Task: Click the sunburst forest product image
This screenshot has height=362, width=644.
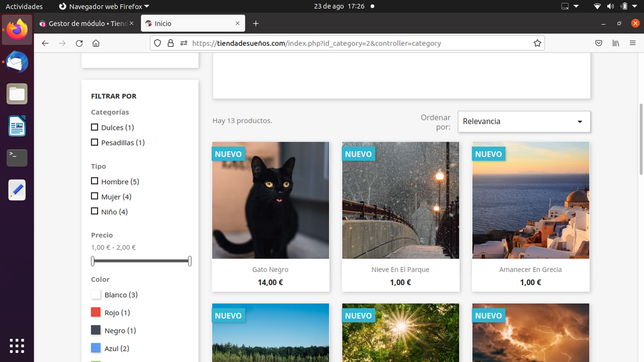Action: coord(400,333)
